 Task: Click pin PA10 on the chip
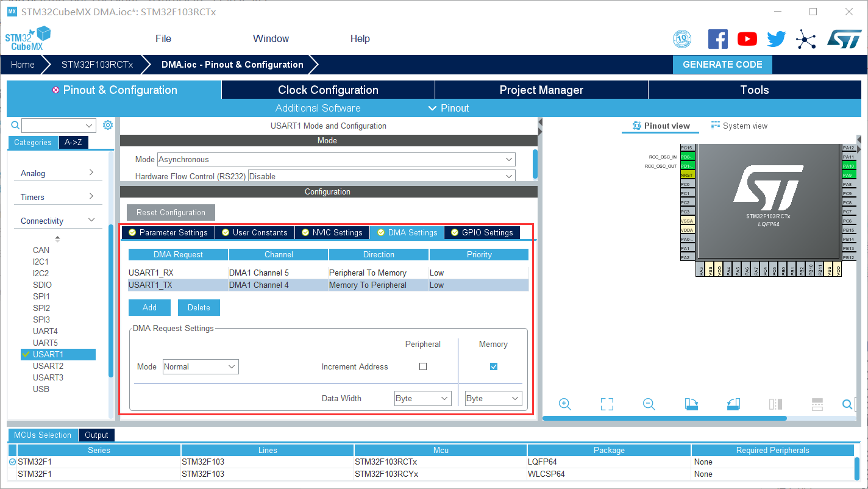coord(848,166)
